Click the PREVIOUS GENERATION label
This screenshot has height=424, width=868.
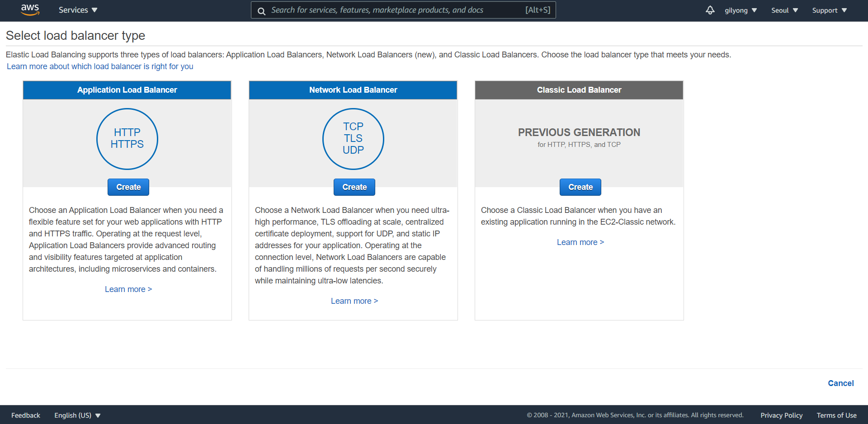click(579, 132)
